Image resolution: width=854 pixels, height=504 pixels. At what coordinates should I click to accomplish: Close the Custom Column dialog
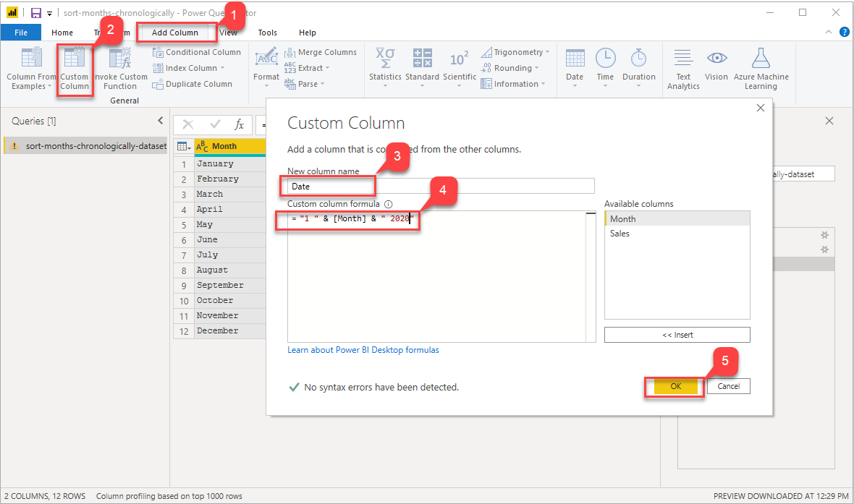[x=760, y=108]
